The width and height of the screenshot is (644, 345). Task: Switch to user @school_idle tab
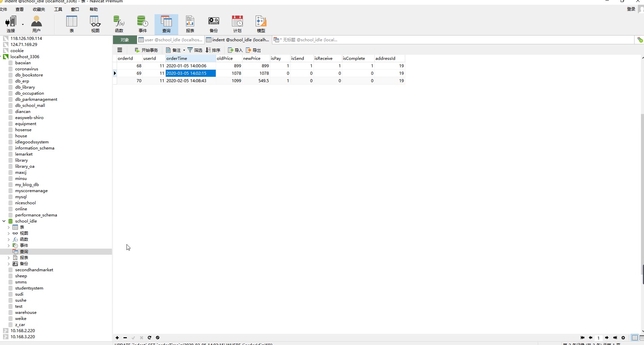pos(170,40)
